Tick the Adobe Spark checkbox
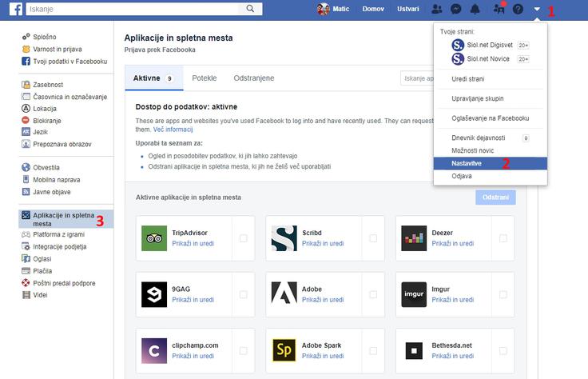The image size is (588, 379). tap(373, 351)
